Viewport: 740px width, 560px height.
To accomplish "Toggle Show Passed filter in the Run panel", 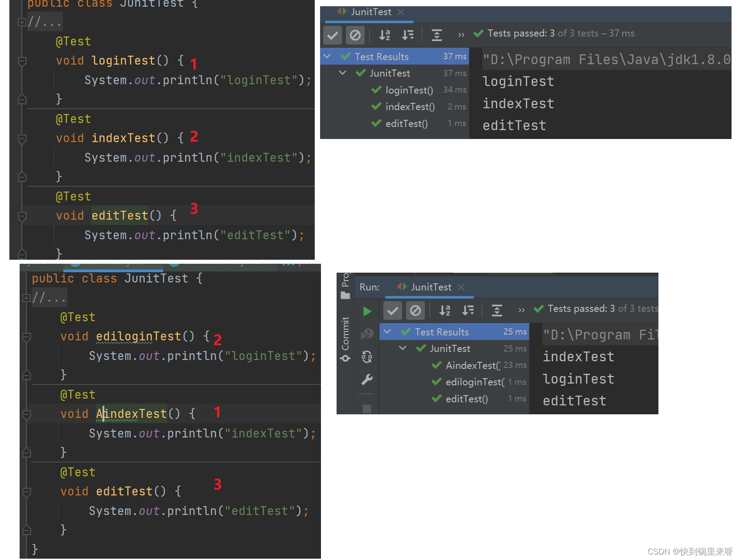I will (392, 311).
